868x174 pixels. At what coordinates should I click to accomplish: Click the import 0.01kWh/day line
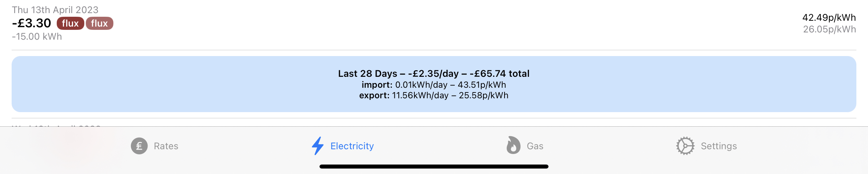pyautogui.click(x=434, y=85)
